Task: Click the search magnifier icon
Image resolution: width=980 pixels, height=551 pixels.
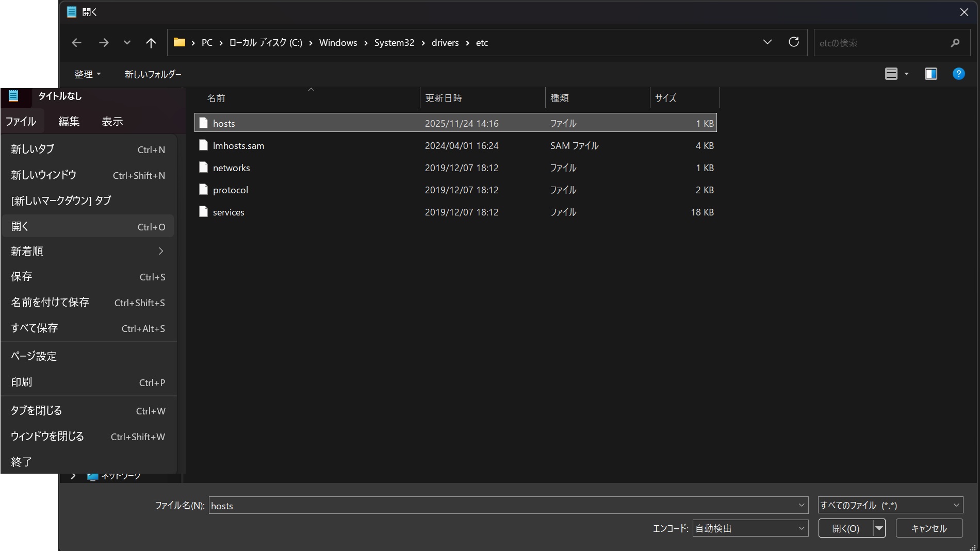Action: [x=955, y=43]
